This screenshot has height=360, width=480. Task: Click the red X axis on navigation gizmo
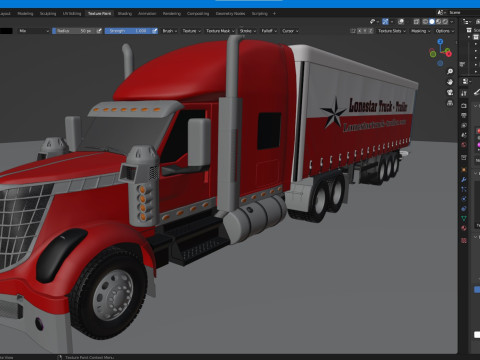pos(449,54)
